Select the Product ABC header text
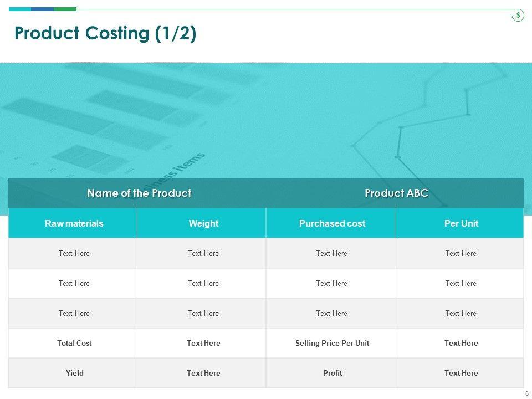 [x=396, y=193]
